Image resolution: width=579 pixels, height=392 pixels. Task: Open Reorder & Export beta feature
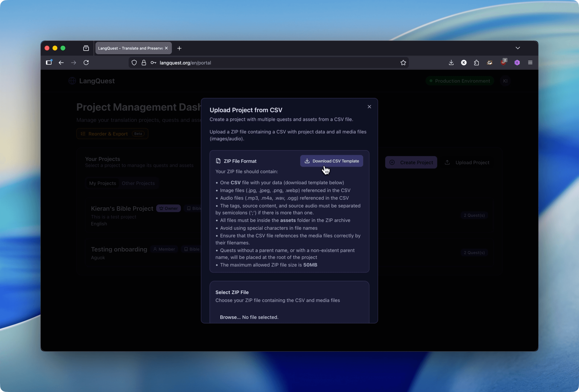tap(112, 134)
